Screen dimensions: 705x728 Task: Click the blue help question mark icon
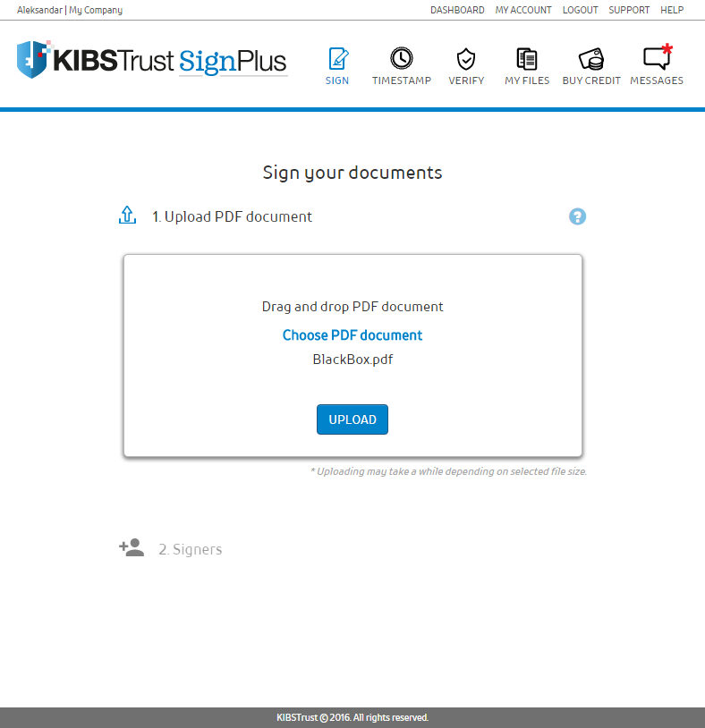(x=577, y=216)
